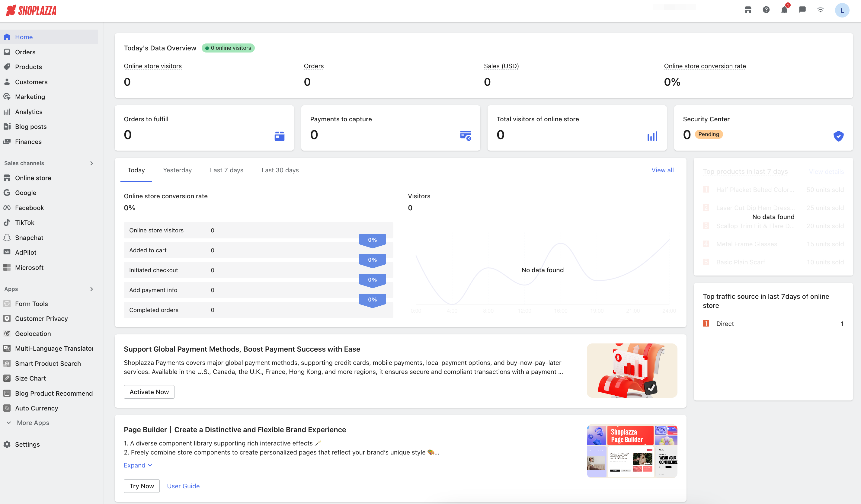Image resolution: width=861 pixels, height=504 pixels.
Task: Open the Size Chart app
Action: click(x=30, y=378)
